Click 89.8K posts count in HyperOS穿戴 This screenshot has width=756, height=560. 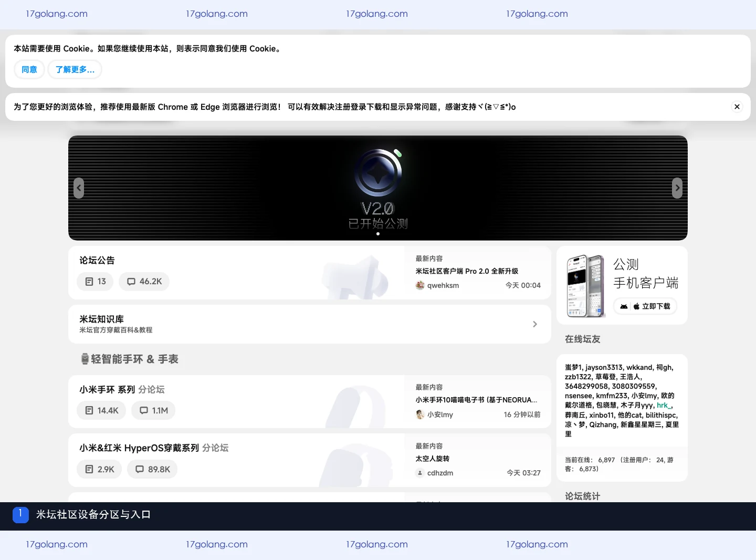coord(153,470)
